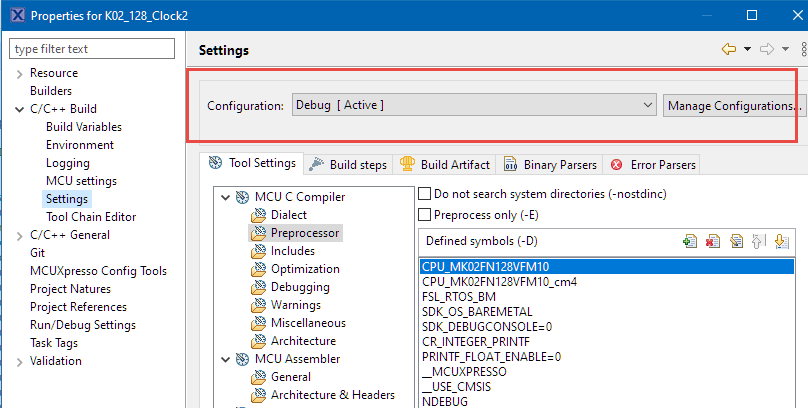Open the view menu three-dots icon

tap(804, 49)
